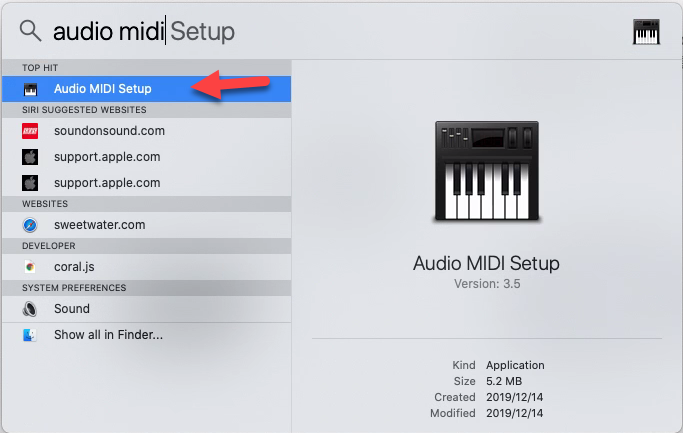
Task: Click the Finder face icon
Action: (x=30, y=335)
